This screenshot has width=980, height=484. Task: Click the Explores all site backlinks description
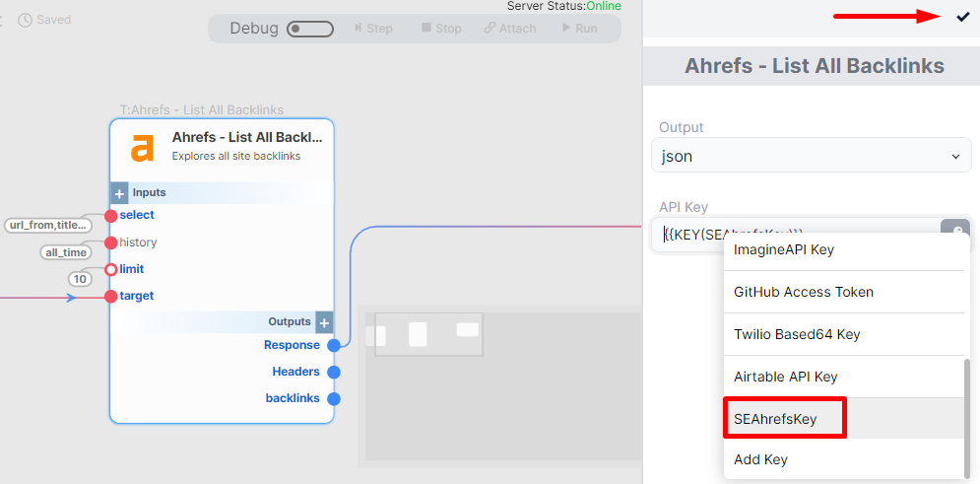point(236,157)
